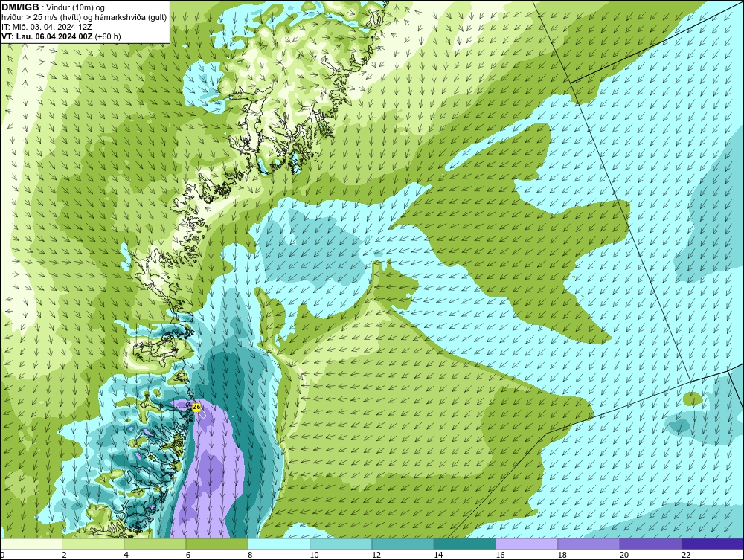Click the 'Vindur (10m) og' label
This screenshot has height=560, width=744.
coord(75,8)
